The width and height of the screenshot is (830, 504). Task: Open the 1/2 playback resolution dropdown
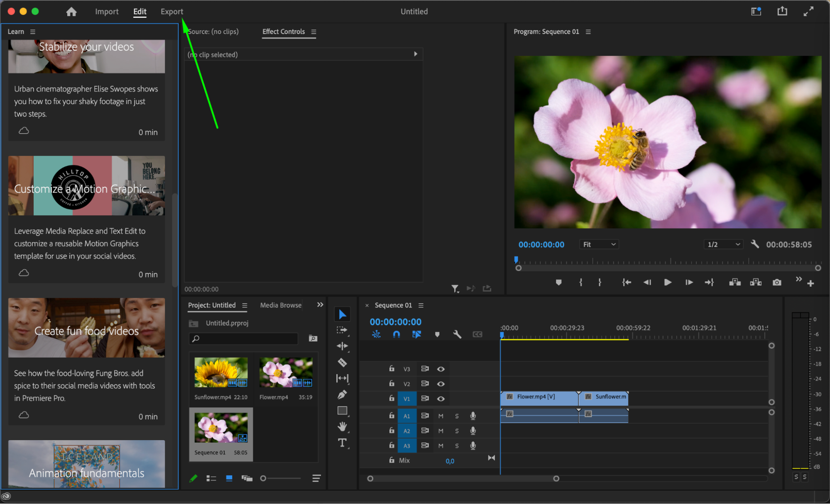723,244
